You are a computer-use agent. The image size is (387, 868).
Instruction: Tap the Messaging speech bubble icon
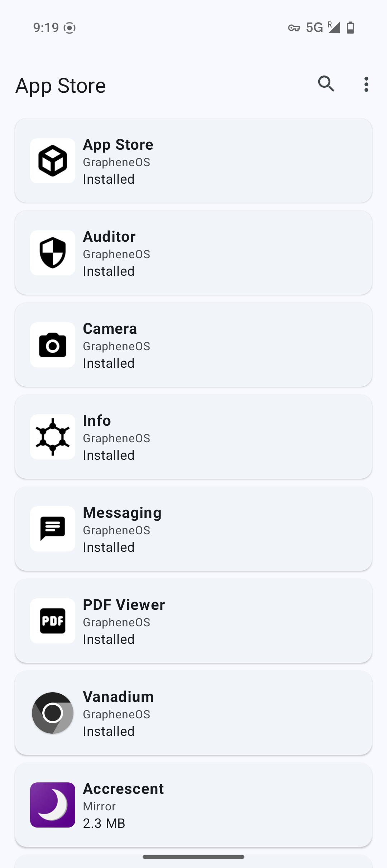tap(53, 529)
